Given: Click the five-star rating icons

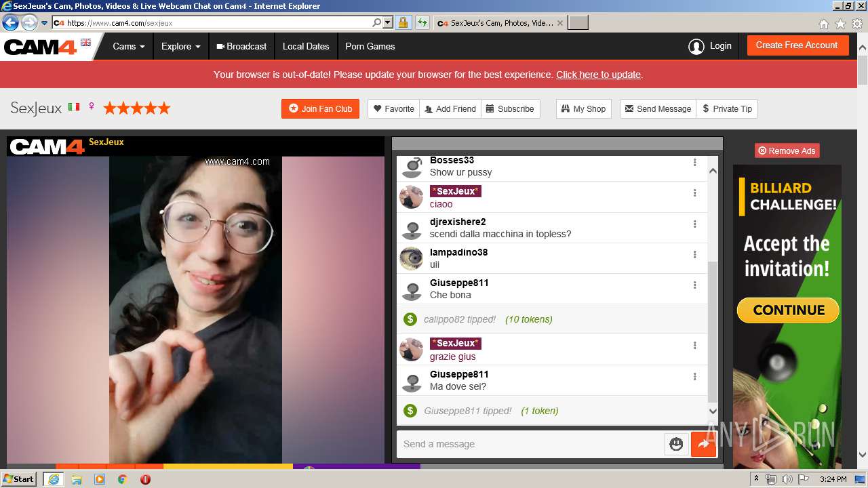Looking at the screenshot, I should pos(136,108).
